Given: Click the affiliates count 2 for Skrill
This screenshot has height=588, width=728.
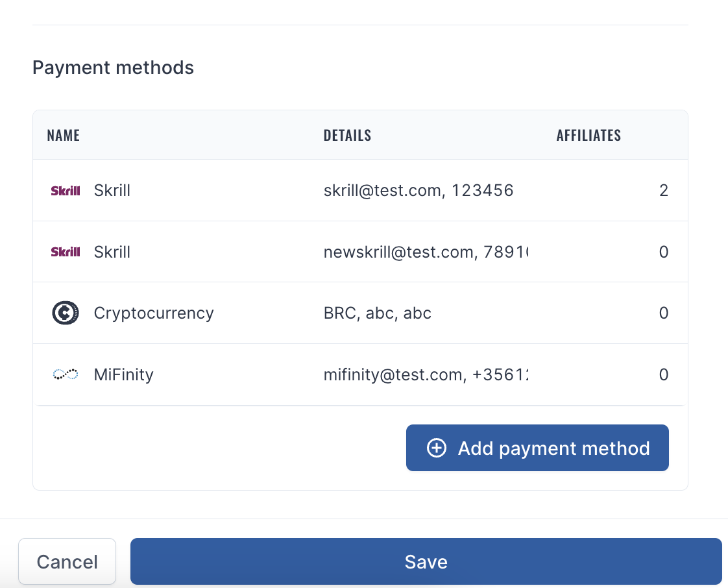Looking at the screenshot, I should [x=664, y=190].
